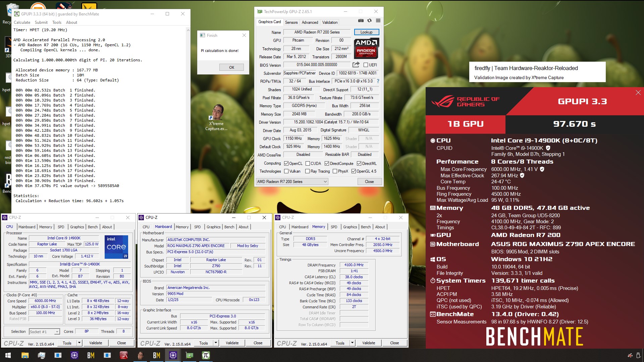Toggle the PhysX checkbox
The image size is (644, 362).
(335, 171)
